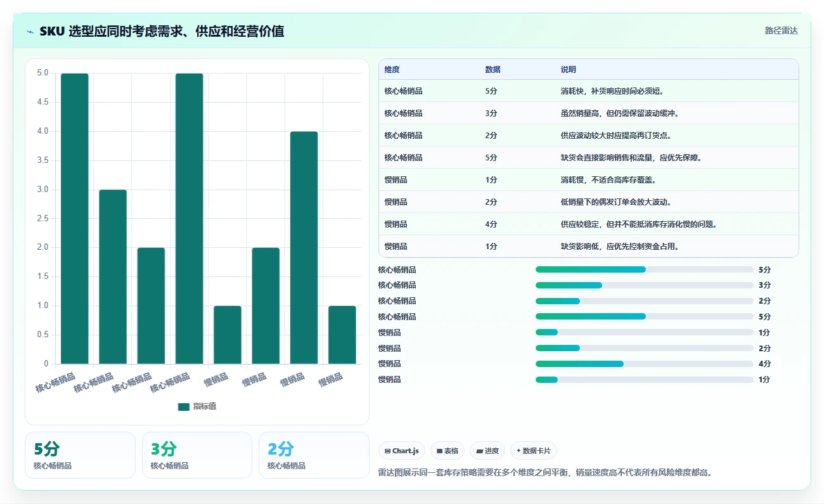
Task: Click the 路径雷达 label in the header
Action: coord(781,30)
